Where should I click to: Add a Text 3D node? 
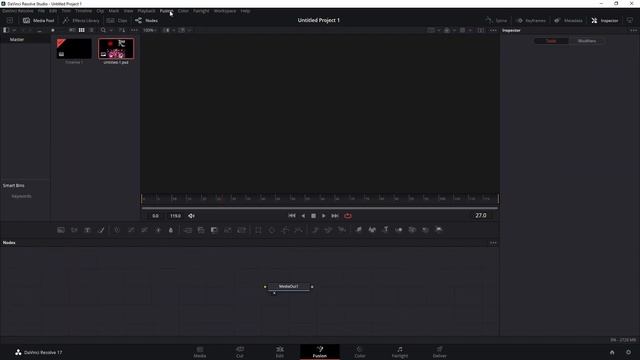pyautogui.click(x=385, y=230)
